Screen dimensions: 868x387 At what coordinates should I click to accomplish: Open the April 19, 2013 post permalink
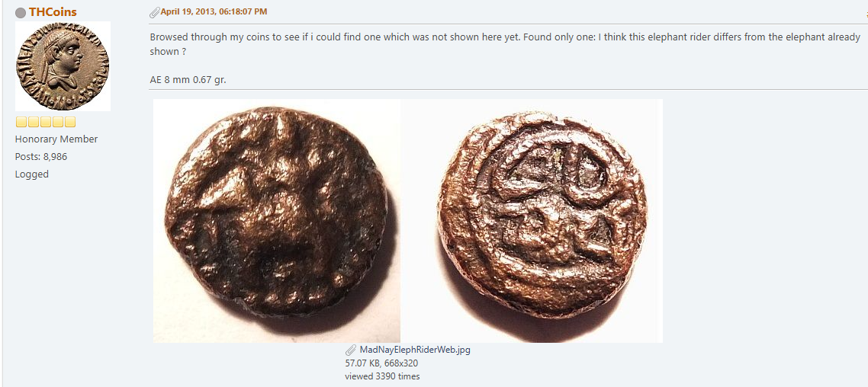pyautogui.click(x=214, y=11)
